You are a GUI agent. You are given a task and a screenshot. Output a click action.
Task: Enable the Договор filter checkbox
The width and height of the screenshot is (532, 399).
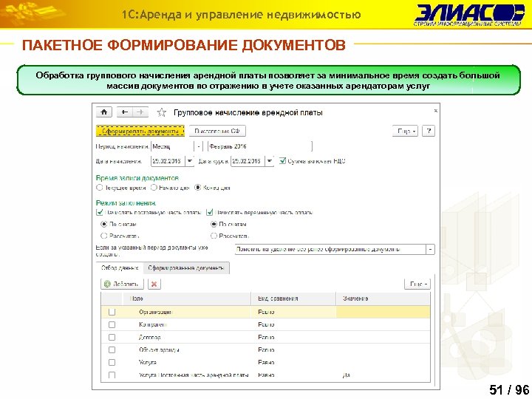tap(112, 337)
